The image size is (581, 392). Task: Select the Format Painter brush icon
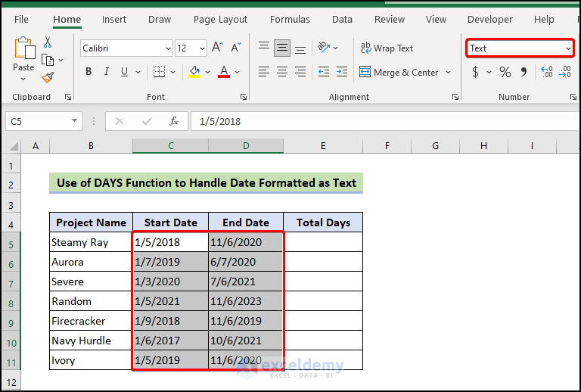coord(48,77)
